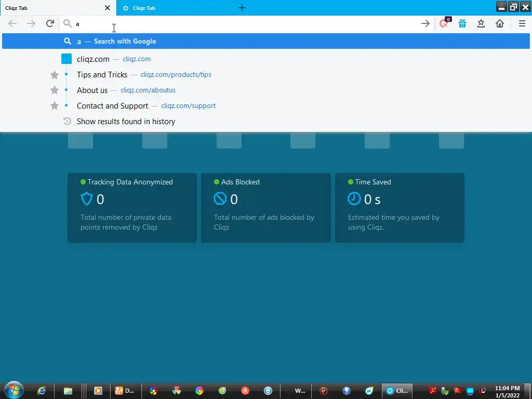Click 'Total number of private data points removed' text

point(126,222)
